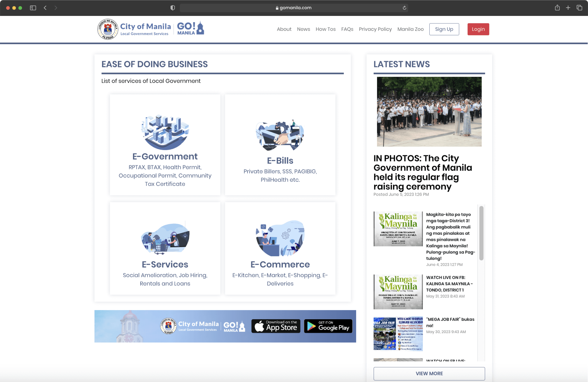The image size is (588, 382).
Task: Click the red Login button
Action: [478, 29]
